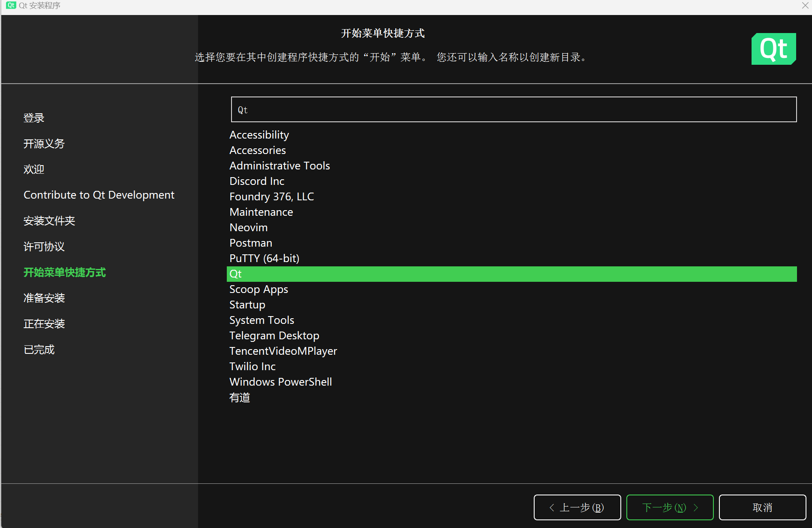Select Maintenance folder in list

511,212
